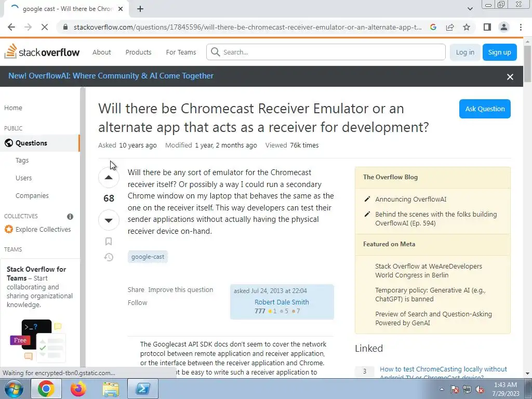
Task: Click the OverflowAI banner headline link
Action: [111, 76]
